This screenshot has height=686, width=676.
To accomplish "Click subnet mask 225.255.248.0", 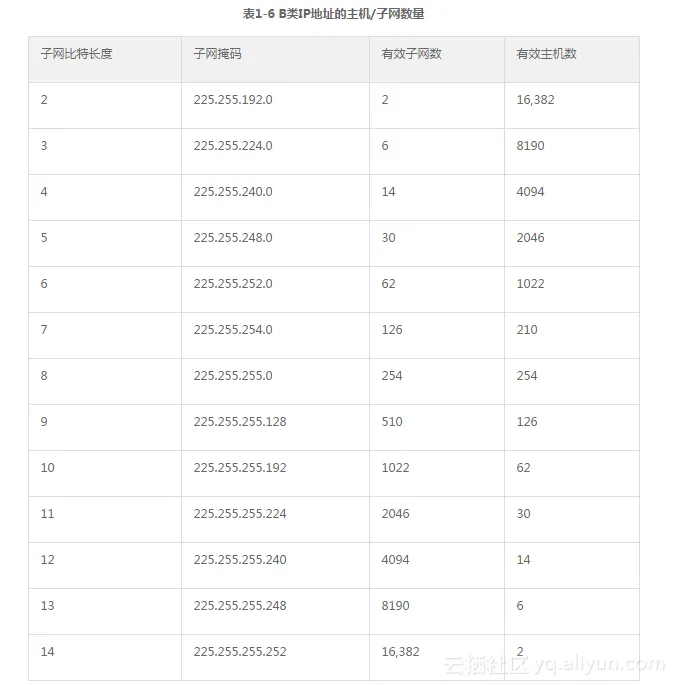I will click(232, 238).
